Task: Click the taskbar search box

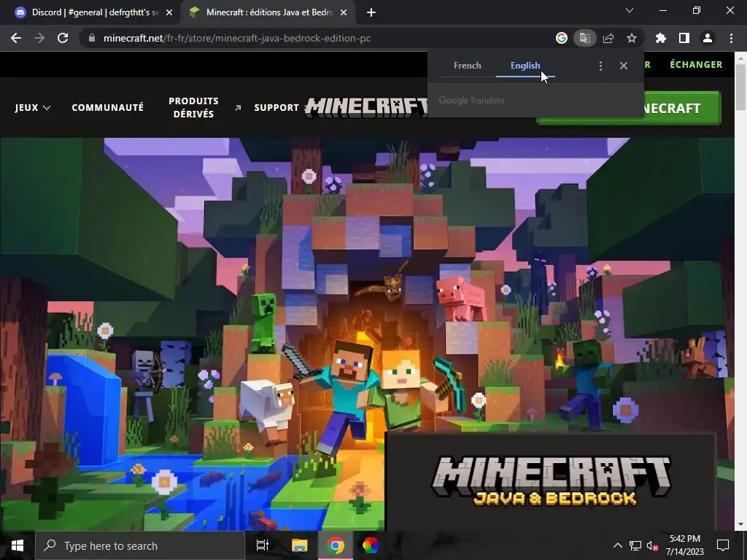Action: (x=139, y=545)
